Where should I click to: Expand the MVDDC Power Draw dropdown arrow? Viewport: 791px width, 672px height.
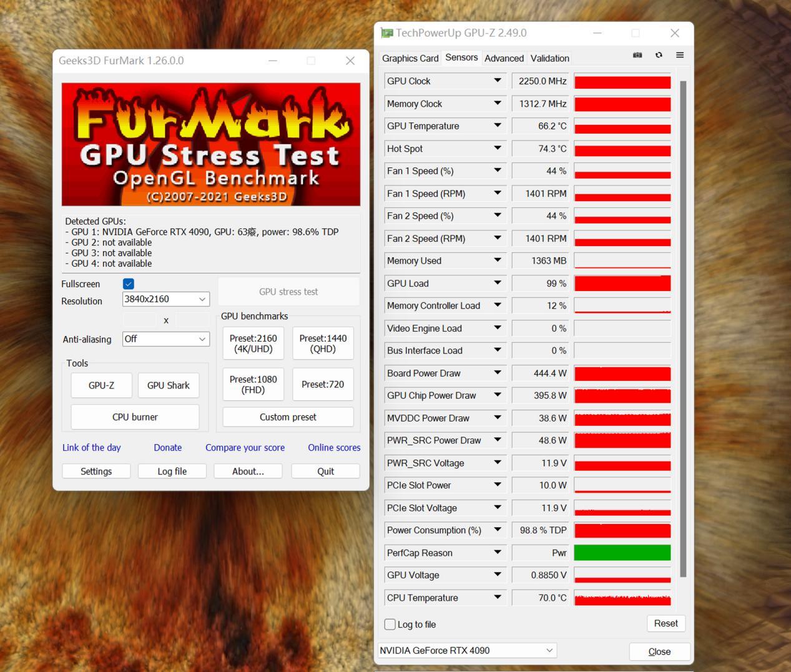pos(498,418)
